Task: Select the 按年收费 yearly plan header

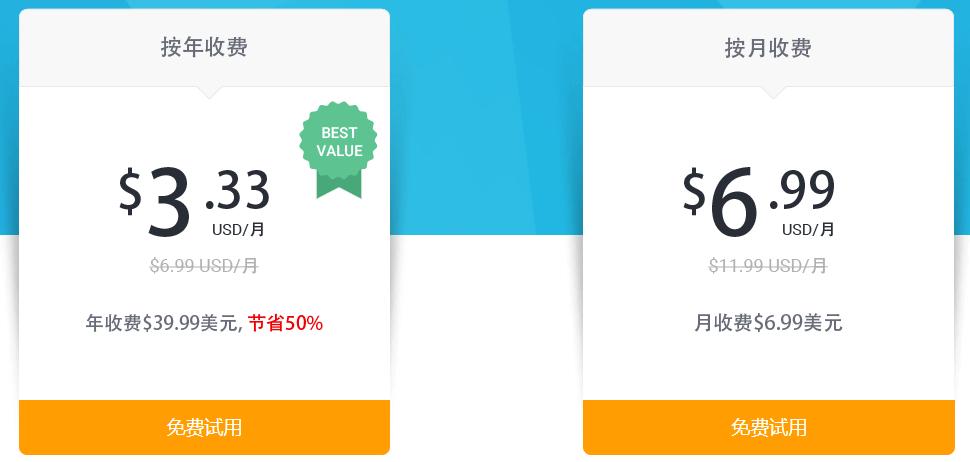Action: (204, 47)
